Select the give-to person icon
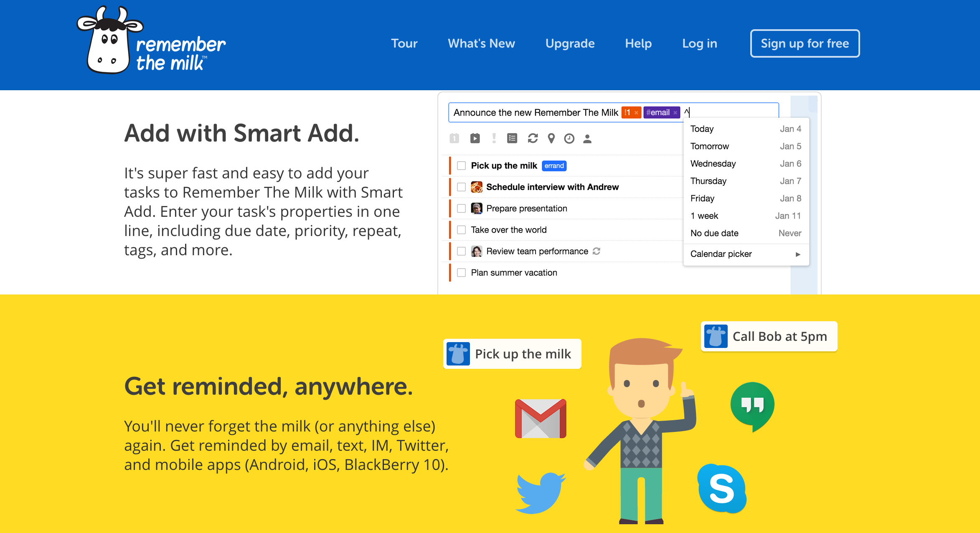The width and height of the screenshot is (980, 533). [x=587, y=138]
